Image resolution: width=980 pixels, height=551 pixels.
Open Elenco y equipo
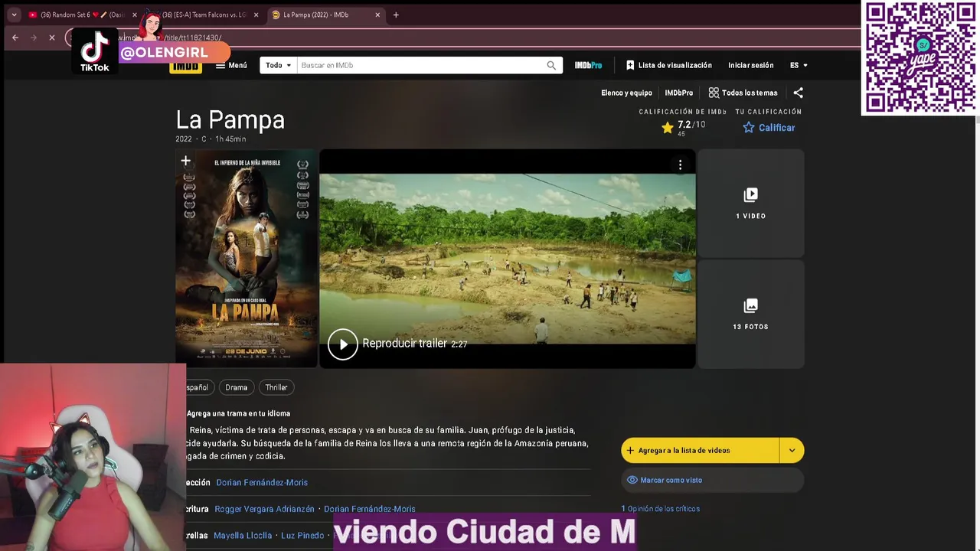pos(626,93)
